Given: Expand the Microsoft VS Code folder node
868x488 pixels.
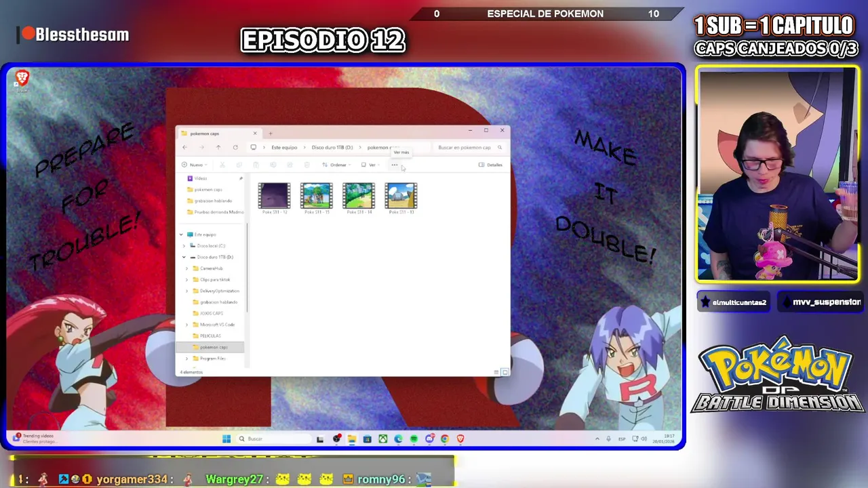Looking at the screenshot, I should (x=186, y=325).
